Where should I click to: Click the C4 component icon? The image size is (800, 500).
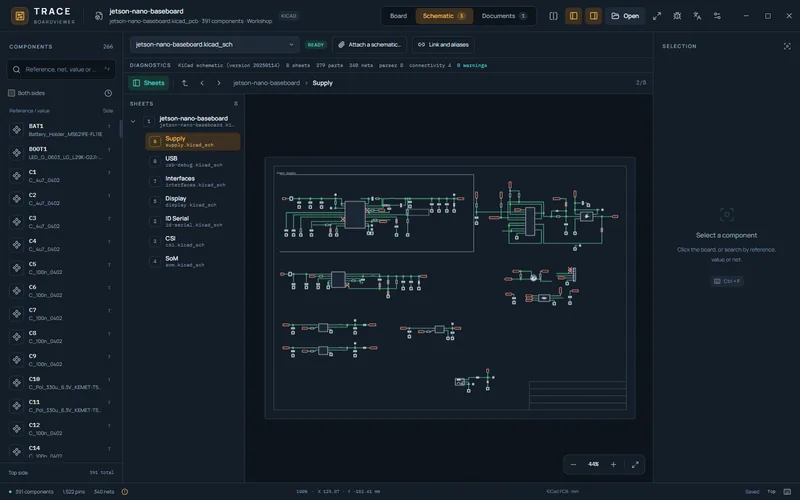tap(17, 244)
